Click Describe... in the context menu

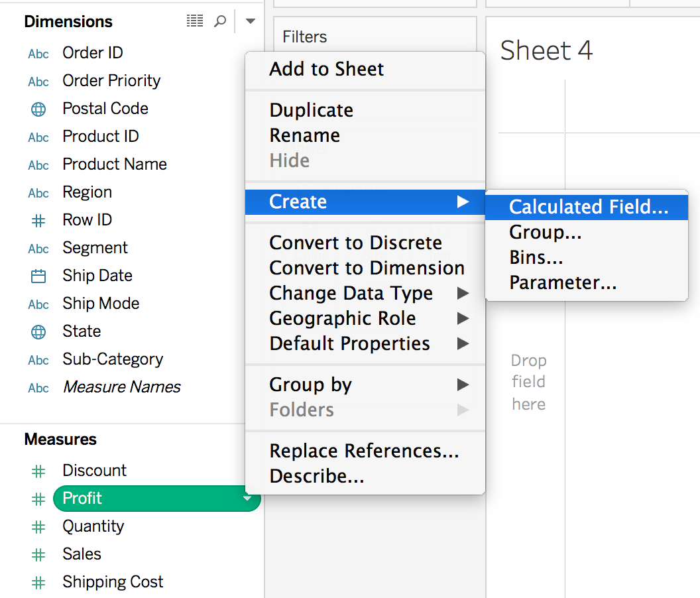[x=316, y=476]
